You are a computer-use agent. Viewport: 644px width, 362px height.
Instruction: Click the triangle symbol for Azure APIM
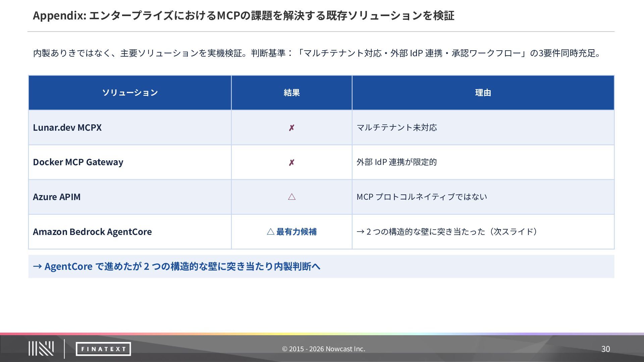coord(291,197)
